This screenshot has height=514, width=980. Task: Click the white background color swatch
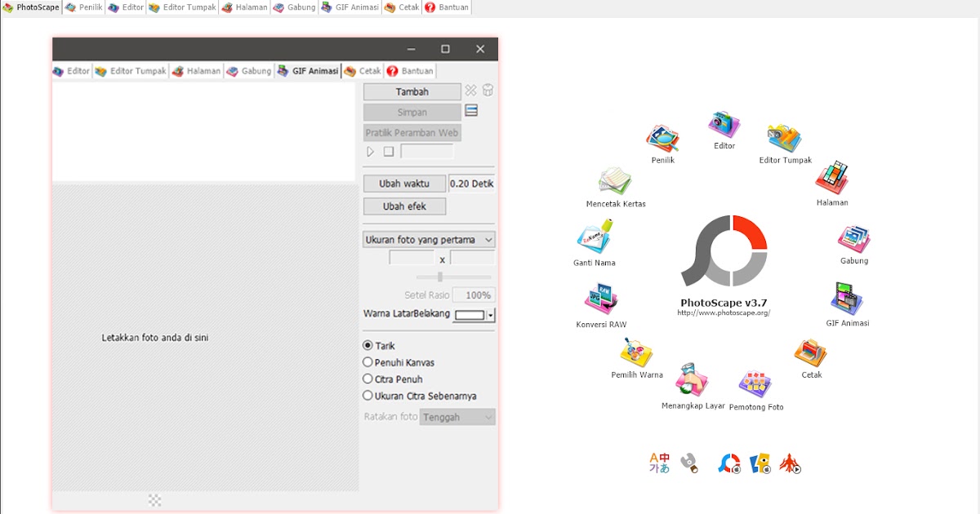[x=470, y=315]
